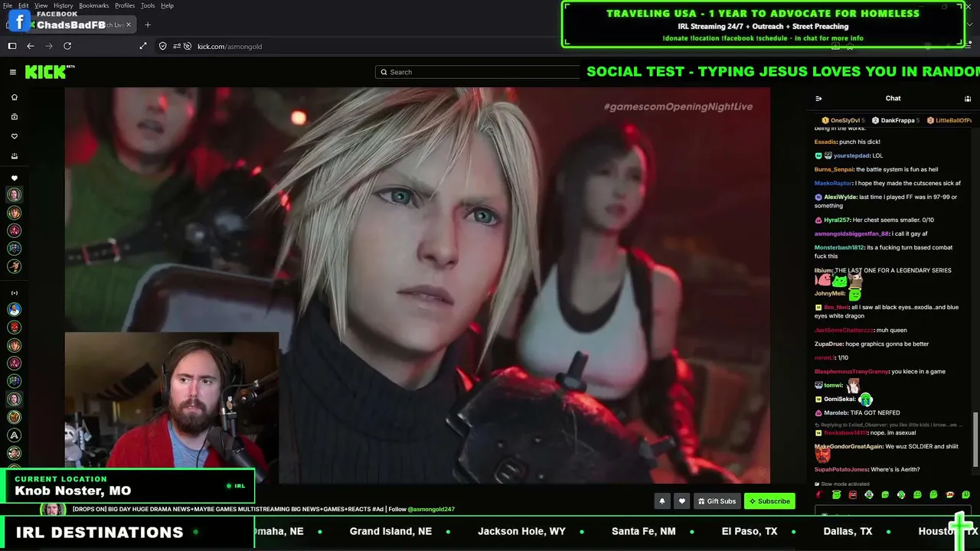Screen dimensions: 980x551
Task: Click the Kick Search field
Action: click(479, 72)
